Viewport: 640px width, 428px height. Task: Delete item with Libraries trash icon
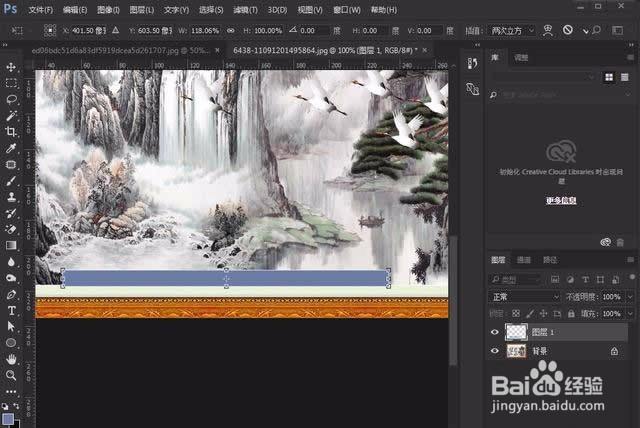(x=620, y=242)
